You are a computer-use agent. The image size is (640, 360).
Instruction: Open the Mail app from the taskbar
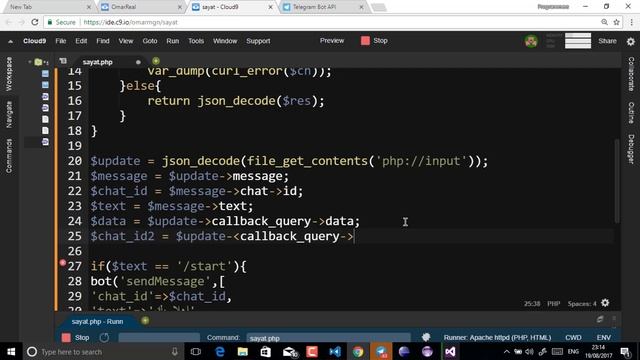pyautogui.click(x=289, y=351)
